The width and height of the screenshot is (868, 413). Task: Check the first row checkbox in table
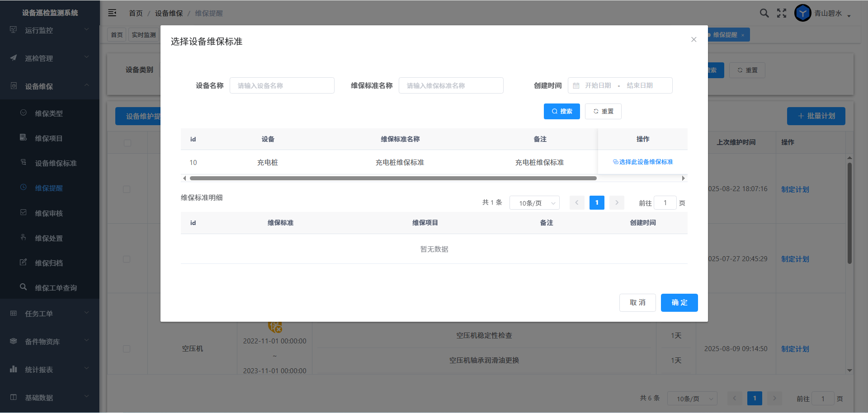(127, 189)
